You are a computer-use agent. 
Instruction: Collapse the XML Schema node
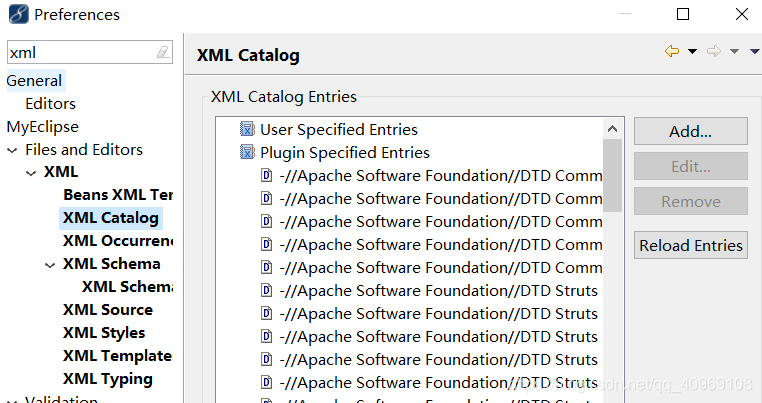pyautogui.click(x=50, y=265)
